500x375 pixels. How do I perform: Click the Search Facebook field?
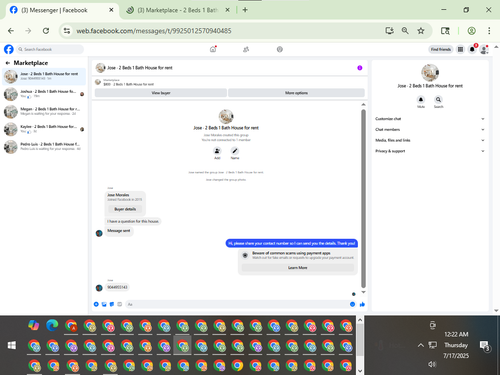click(x=50, y=49)
